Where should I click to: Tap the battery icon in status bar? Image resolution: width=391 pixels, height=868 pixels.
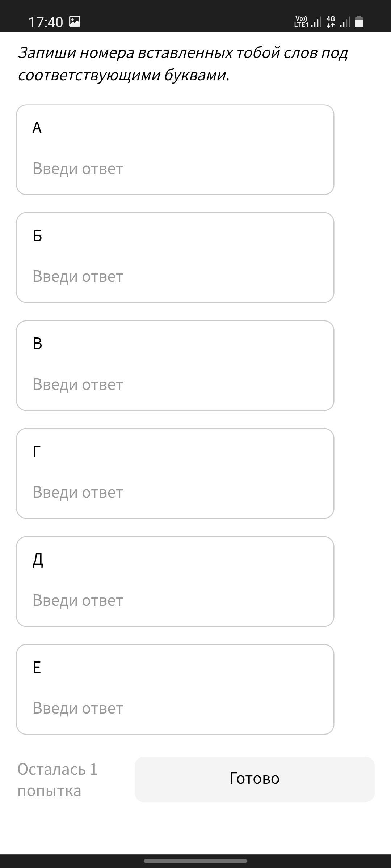359,22
